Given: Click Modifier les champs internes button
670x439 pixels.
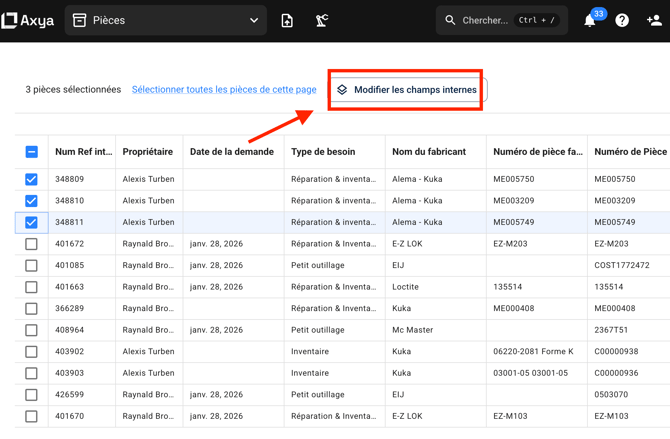Looking at the screenshot, I should click(406, 90).
